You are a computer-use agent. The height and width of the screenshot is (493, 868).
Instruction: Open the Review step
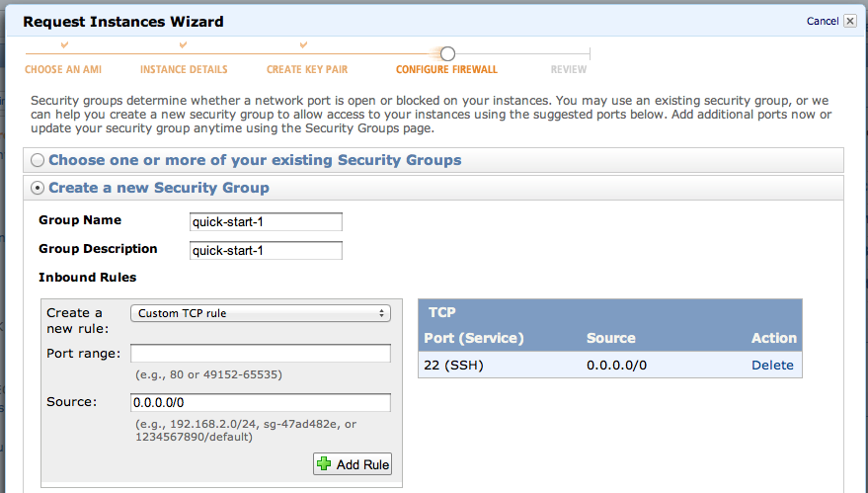click(x=569, y=70)
